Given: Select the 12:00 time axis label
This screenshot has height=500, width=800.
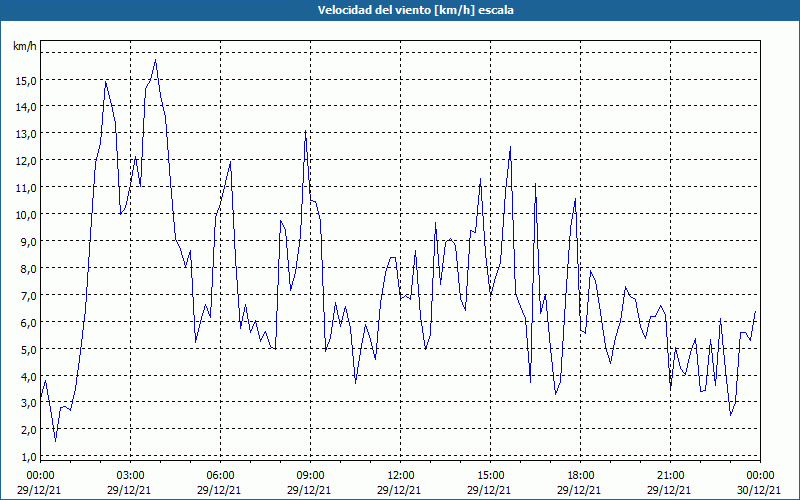Looking at the screenshot, I should [401, 476].
